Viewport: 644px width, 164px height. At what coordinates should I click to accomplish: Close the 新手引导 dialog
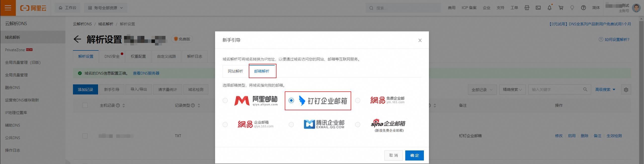pos(420,40)
